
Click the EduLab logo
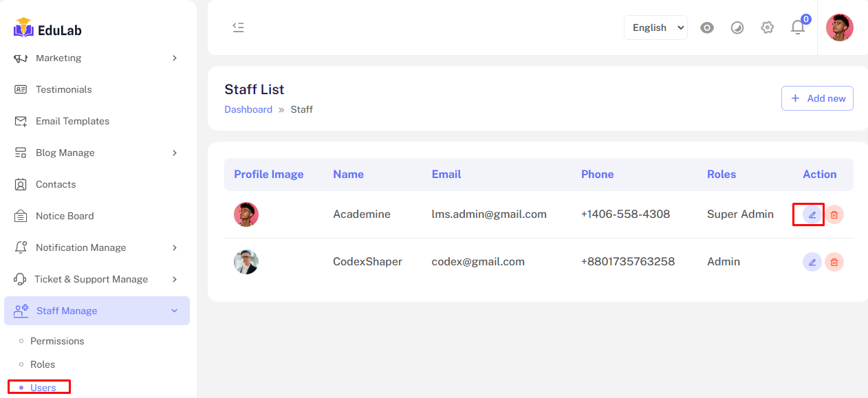point(47,29)
